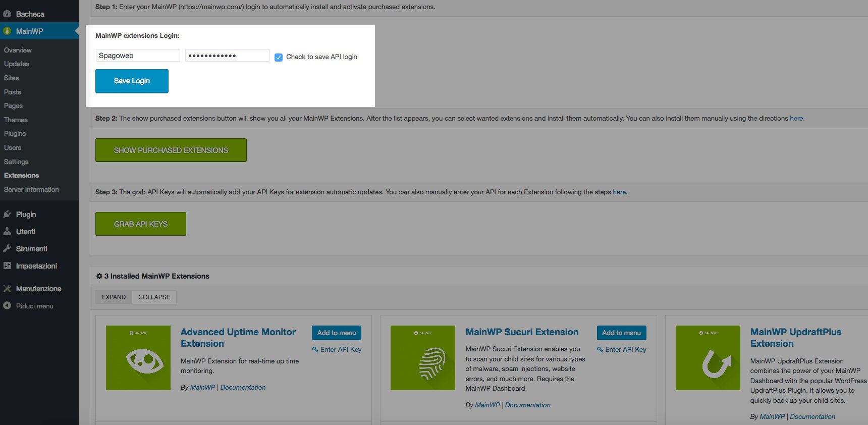Click the Plugin plug icon
The width and height of the screenshot is (868, 425).
tap(7, 214)
